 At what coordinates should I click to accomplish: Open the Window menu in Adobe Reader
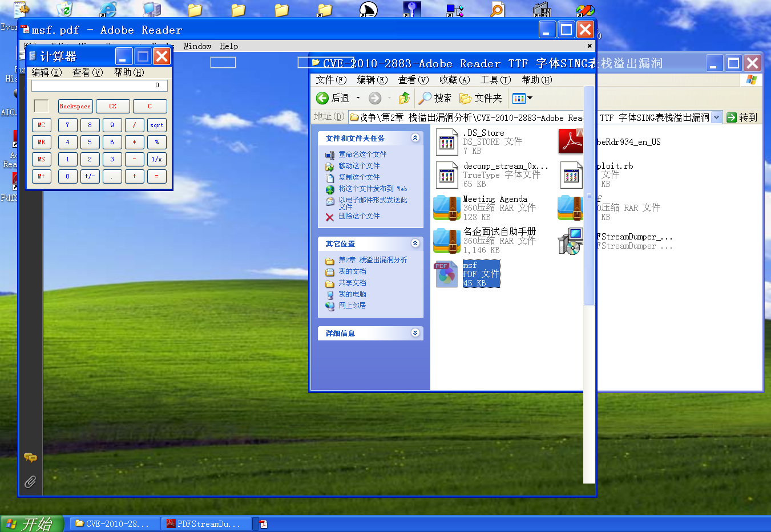[x=197, y=46]
